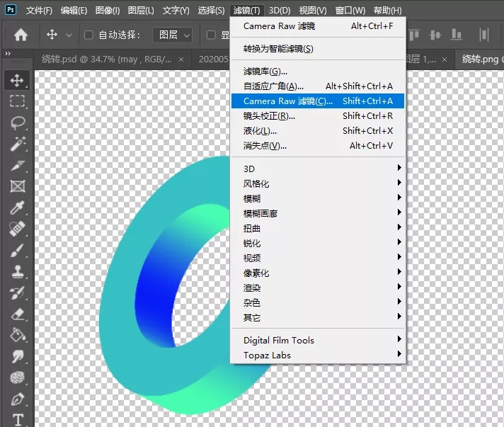Select the Clone Stamp tool
This screenshot has width=504, height=427.
(17, 271)
